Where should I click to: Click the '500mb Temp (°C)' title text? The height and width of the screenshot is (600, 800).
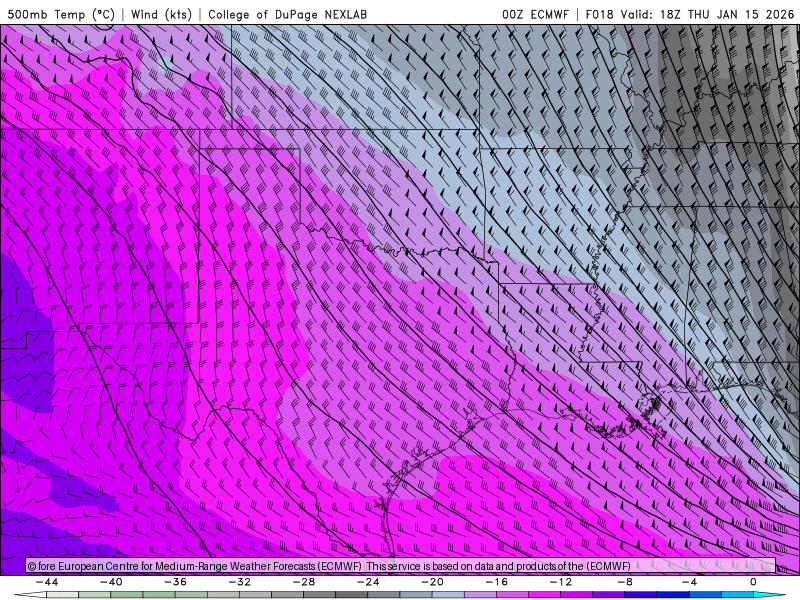coord(61,14)
